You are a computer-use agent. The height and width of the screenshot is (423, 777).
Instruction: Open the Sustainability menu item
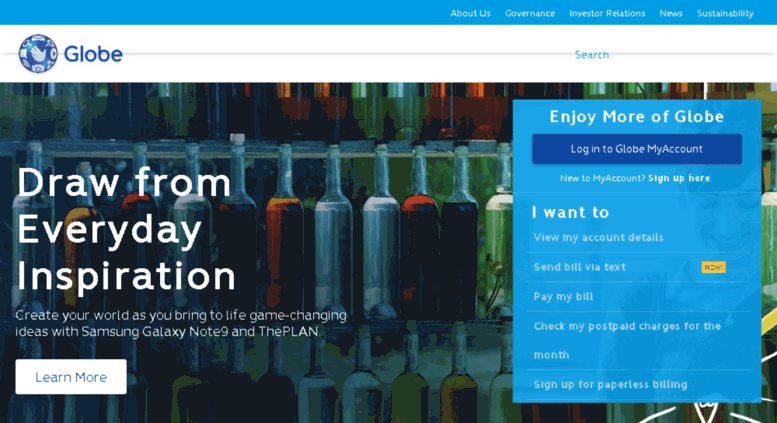click(725, 13)
